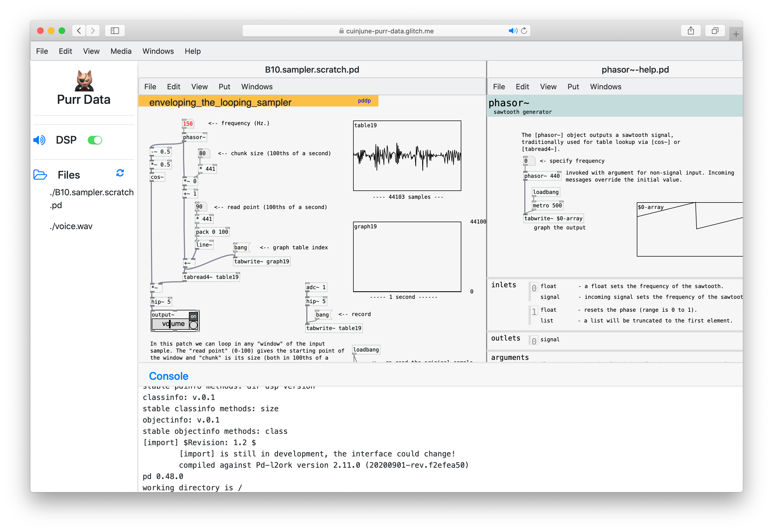Select the tabread4~ table19 object
The height and width of the screenshot is (532, 773).
211,277
